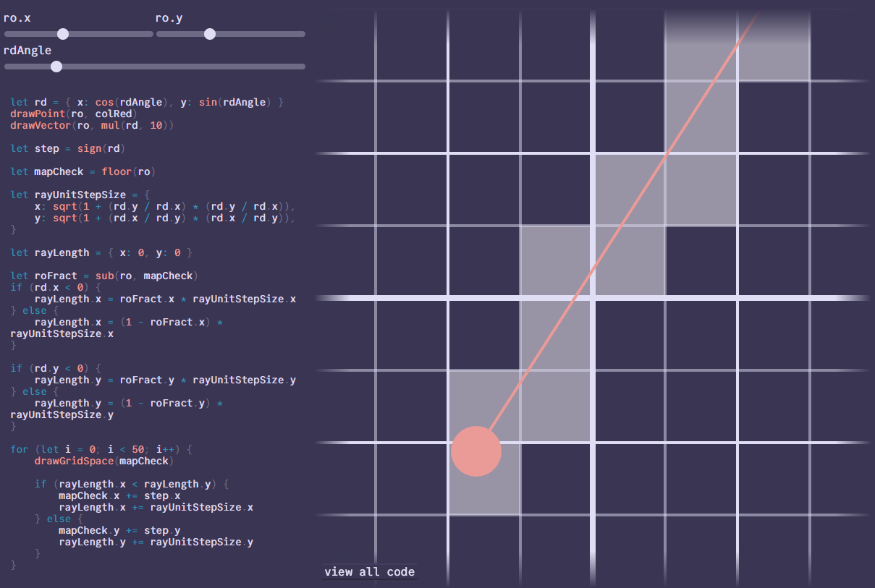Viewport: 875px width, 588px height.
Task: Click the ro.x label text
Action: pyautogui.click(x=17, y=17)
